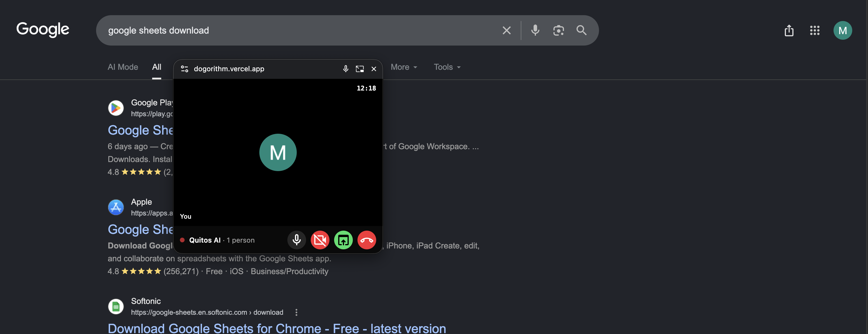Click the Quitos AI meeting name
Image resolution: width=868 pixels, height=334 pixels.
[204, 240]
